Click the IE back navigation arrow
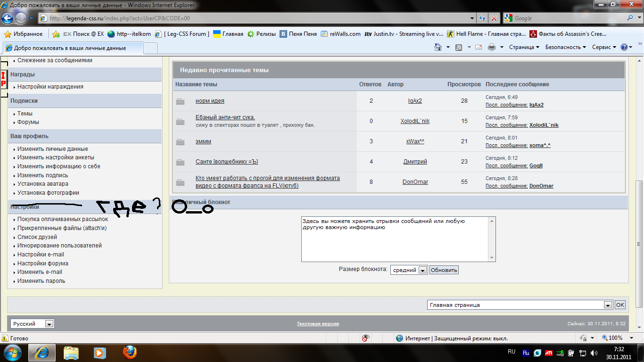The height and width of the screenshot is (362, 644). [8, 18]
